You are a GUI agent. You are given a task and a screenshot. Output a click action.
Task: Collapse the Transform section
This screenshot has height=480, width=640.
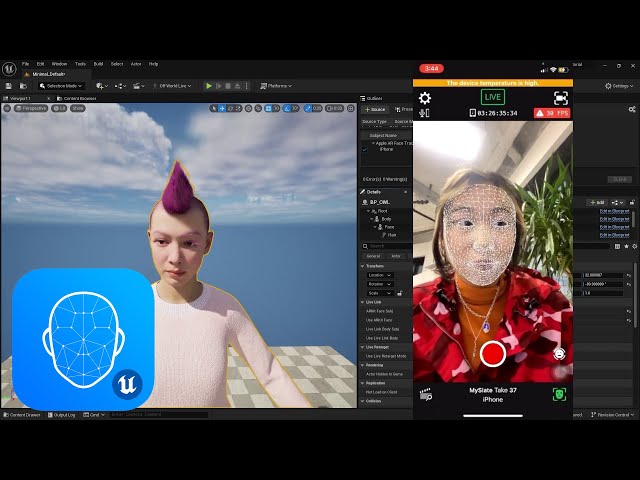pyautogui.click(x=362, y=266)
